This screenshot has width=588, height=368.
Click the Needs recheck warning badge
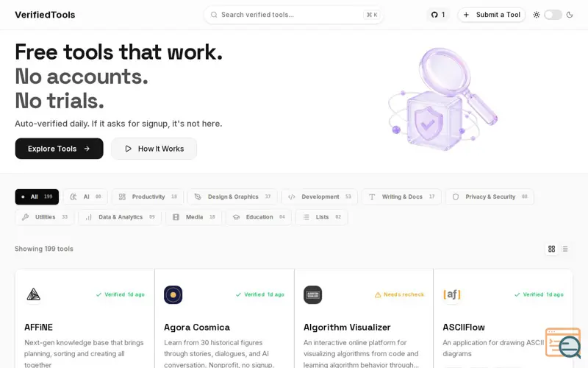[399, 294]
